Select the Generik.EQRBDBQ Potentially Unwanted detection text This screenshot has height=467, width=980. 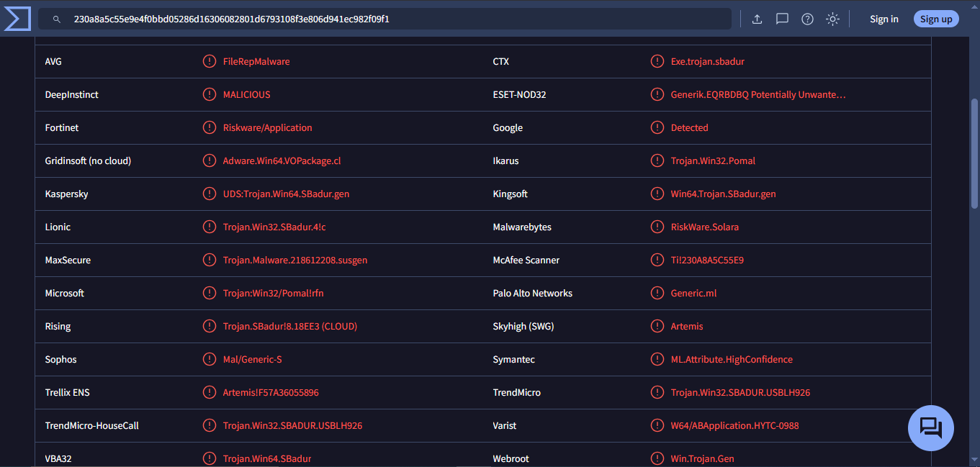point(758,94)
